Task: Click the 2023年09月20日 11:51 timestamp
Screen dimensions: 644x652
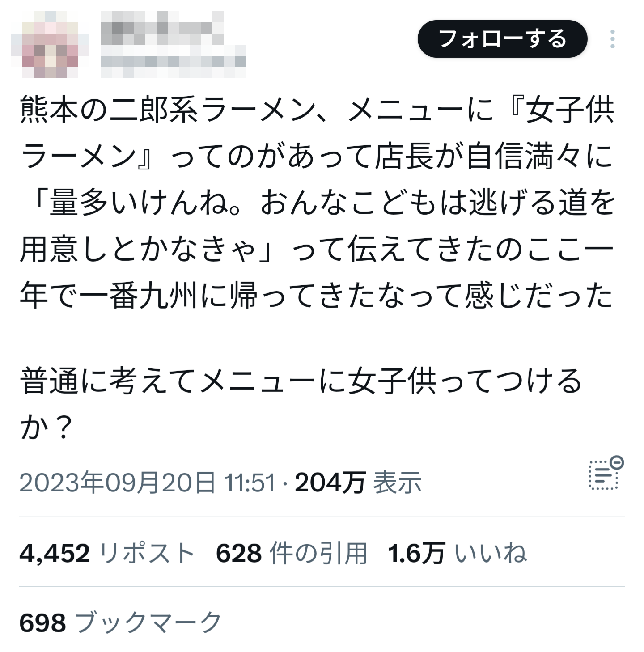Action: [147, 483]
